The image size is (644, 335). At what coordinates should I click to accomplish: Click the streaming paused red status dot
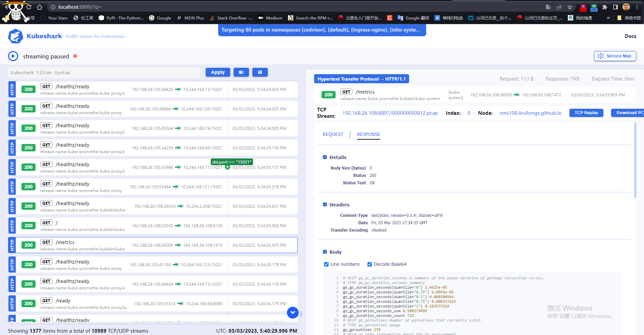(75, 56)
